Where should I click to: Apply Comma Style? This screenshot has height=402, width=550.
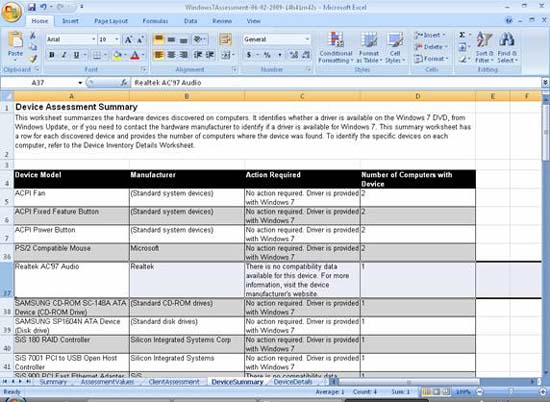tap(279, 55)
